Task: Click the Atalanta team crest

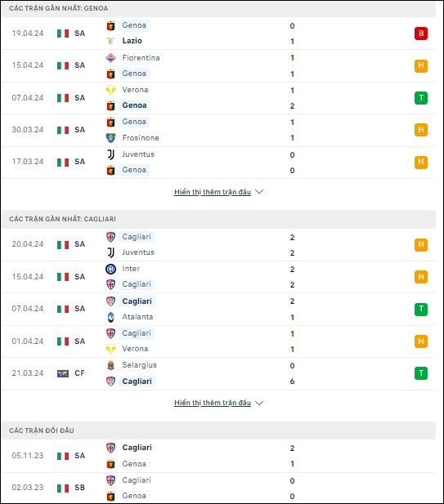Action: [x=110, y=317]
